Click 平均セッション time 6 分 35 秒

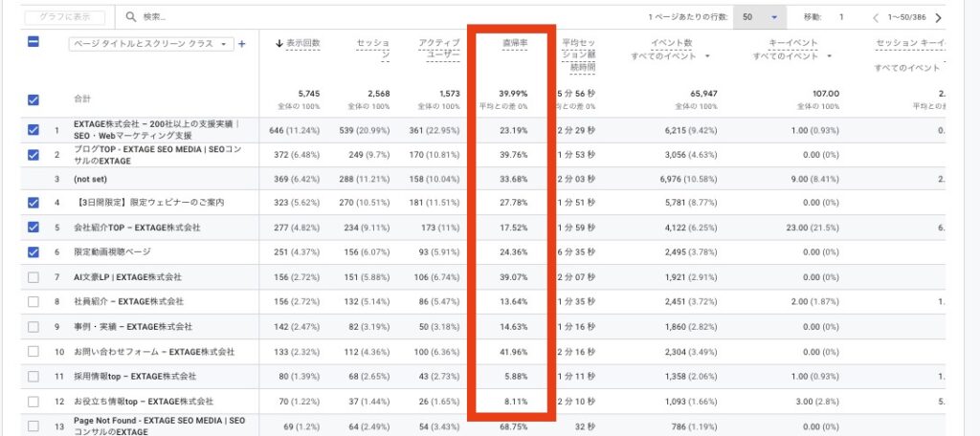576,251
